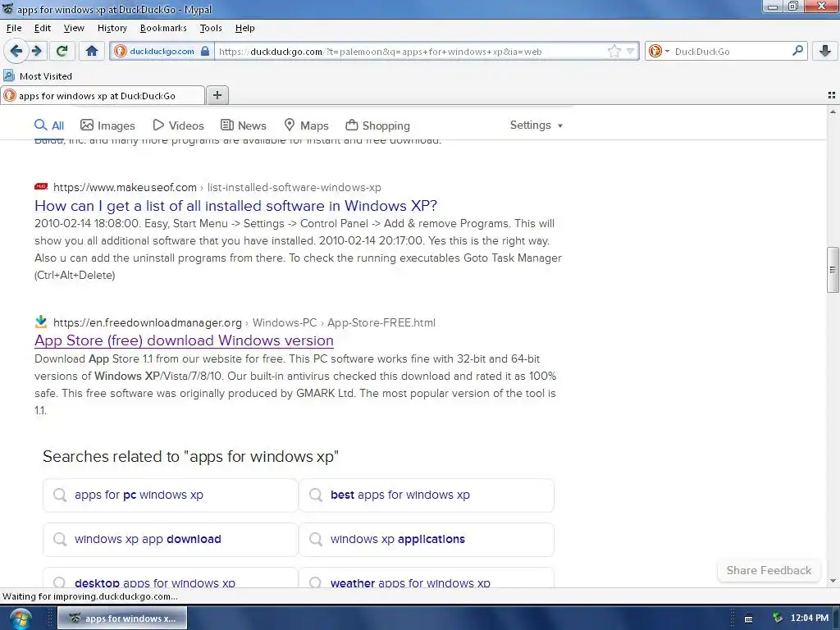
Task: Reload the current page
Action: coord(62,51)
